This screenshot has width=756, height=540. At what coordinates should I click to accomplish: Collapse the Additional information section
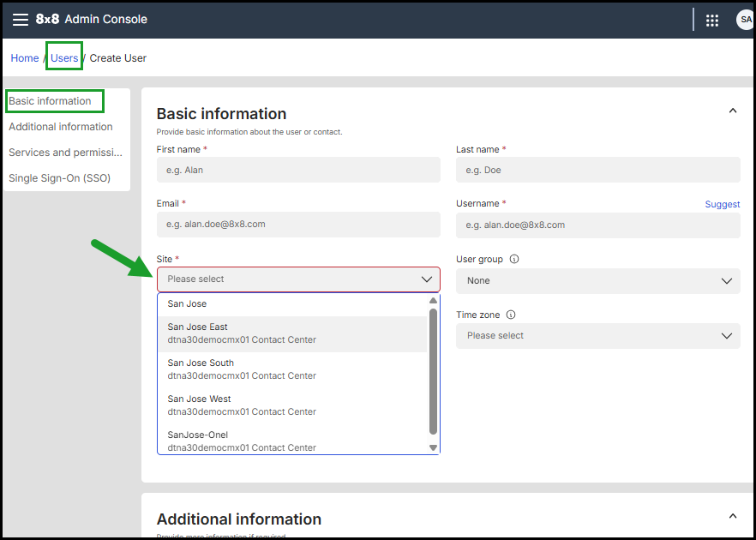(733, 516)
